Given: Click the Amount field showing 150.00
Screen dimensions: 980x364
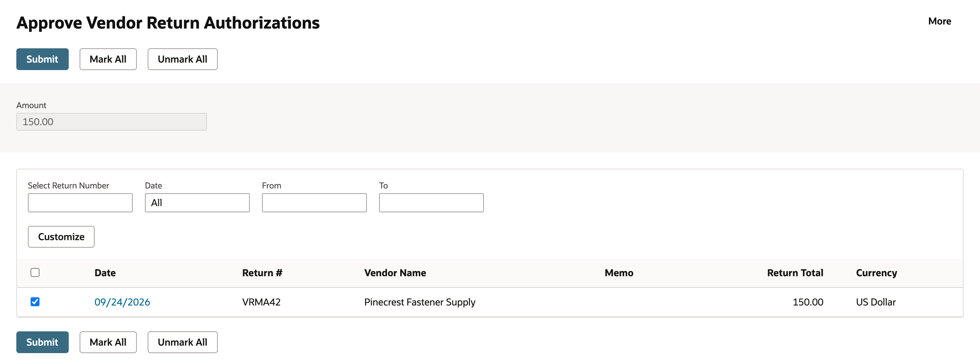Looking at the screenshot, I should (x=112, y=122).
